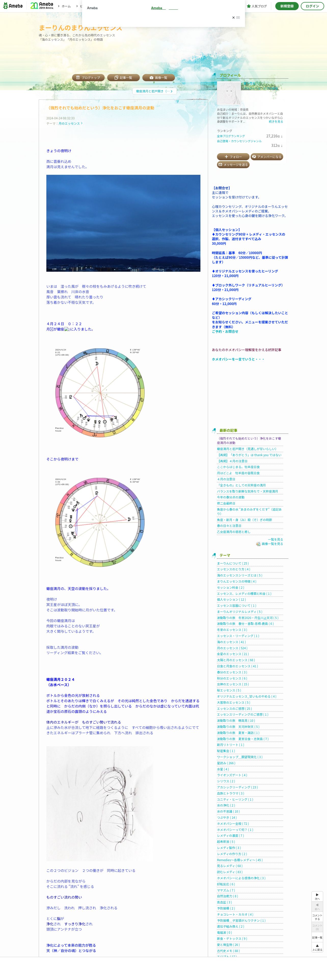
Task: Click the ログイン button
Action: (312, 6)
